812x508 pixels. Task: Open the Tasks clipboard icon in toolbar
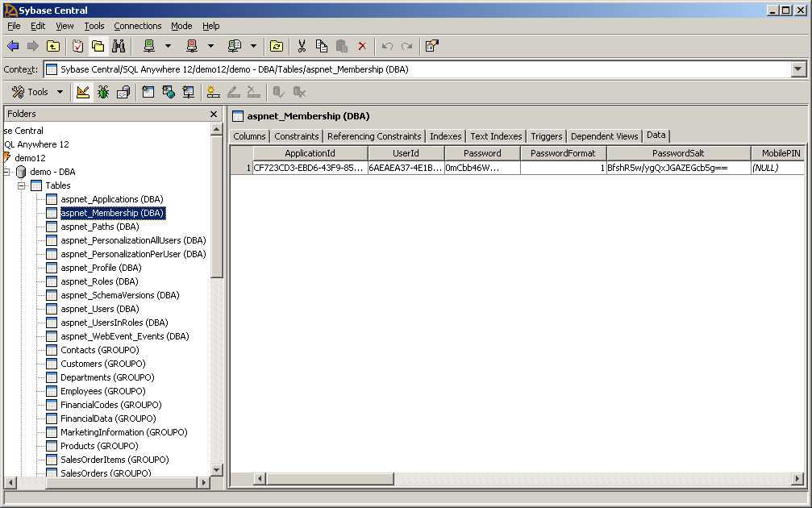(x=77, y=46)
